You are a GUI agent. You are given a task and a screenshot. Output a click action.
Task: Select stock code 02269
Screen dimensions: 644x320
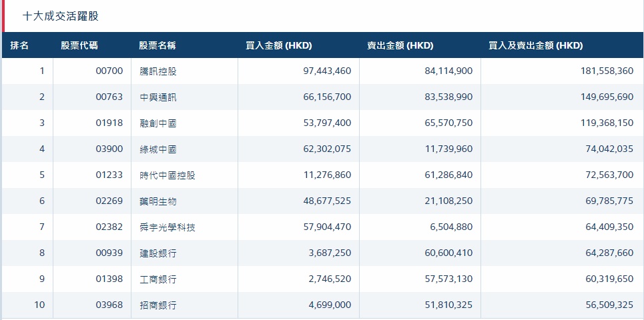(109, 201)
